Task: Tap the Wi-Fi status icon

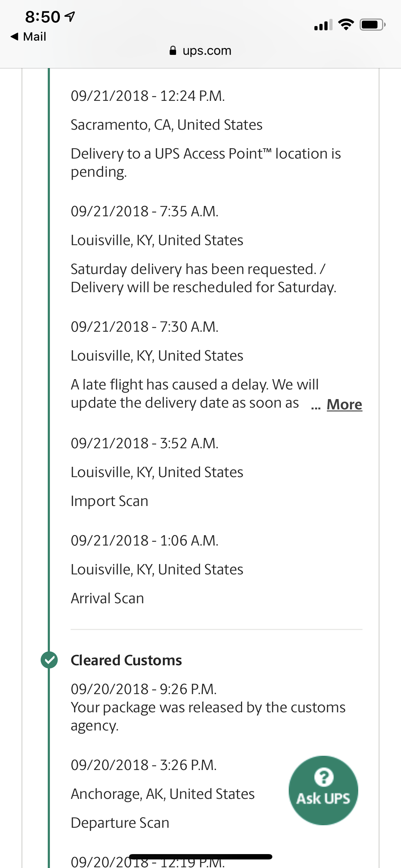Action: pos(346,25)
